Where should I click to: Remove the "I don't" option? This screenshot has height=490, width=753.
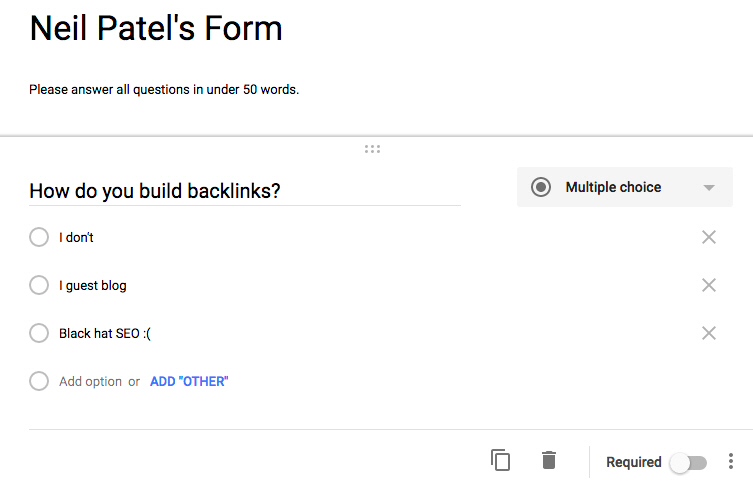[709, 238]
